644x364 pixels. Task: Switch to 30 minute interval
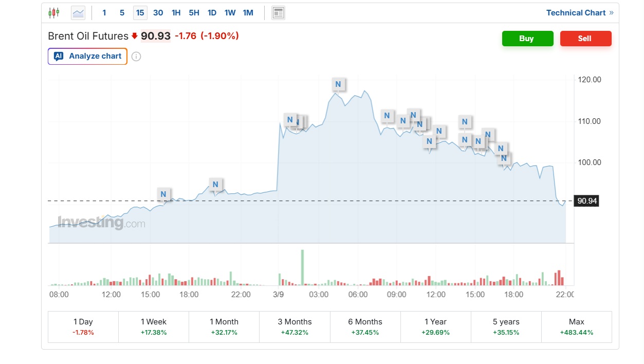tap(158, 13)
